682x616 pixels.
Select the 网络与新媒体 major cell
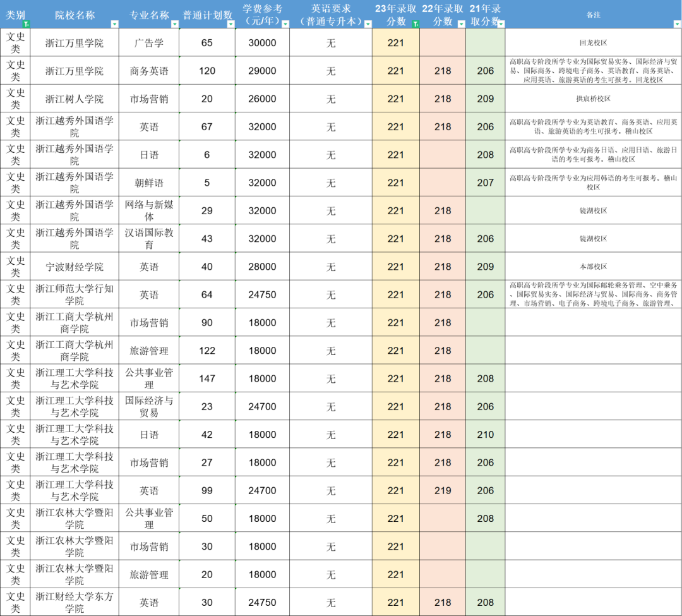(x=149, y=210)
